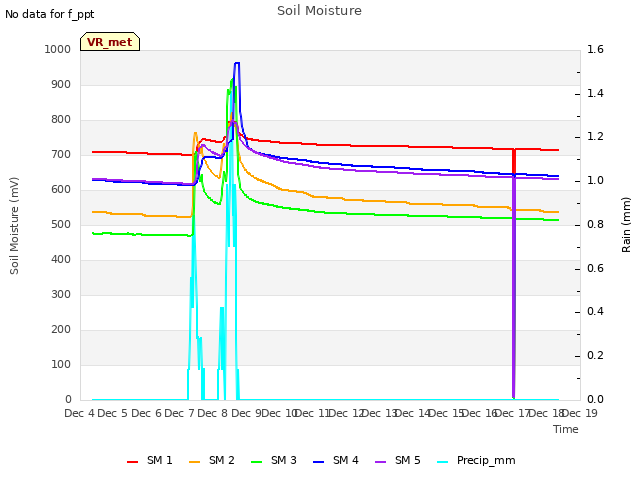
Task: Click the 'Soil Moisture (mV)' axis label
Action: (x=14, y=225)
